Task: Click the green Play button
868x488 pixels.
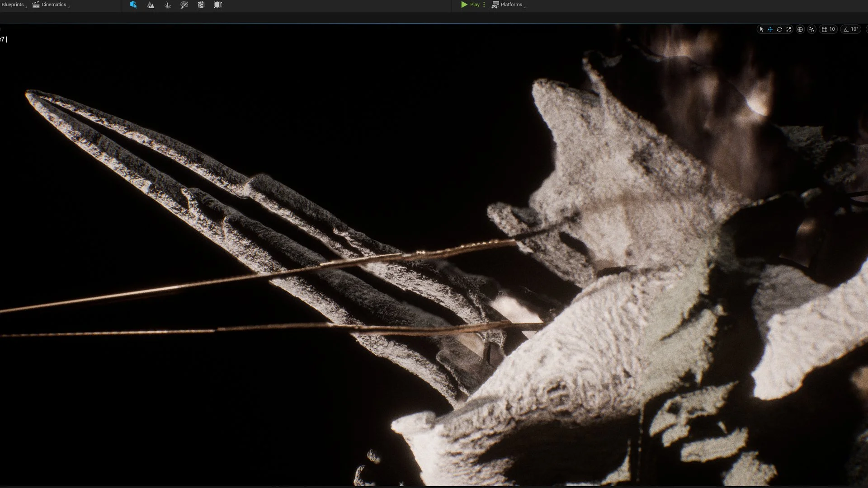Action: point(470,5)
